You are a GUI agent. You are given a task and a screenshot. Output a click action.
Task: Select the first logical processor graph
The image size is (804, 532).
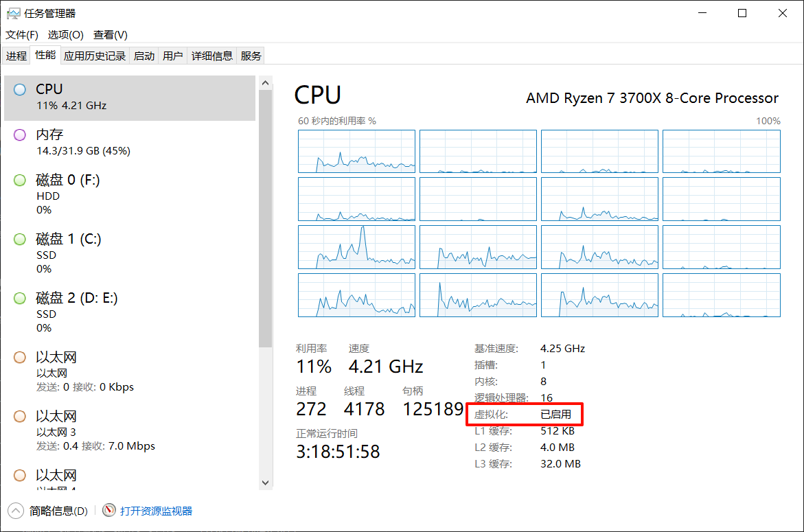click(356, 151)
